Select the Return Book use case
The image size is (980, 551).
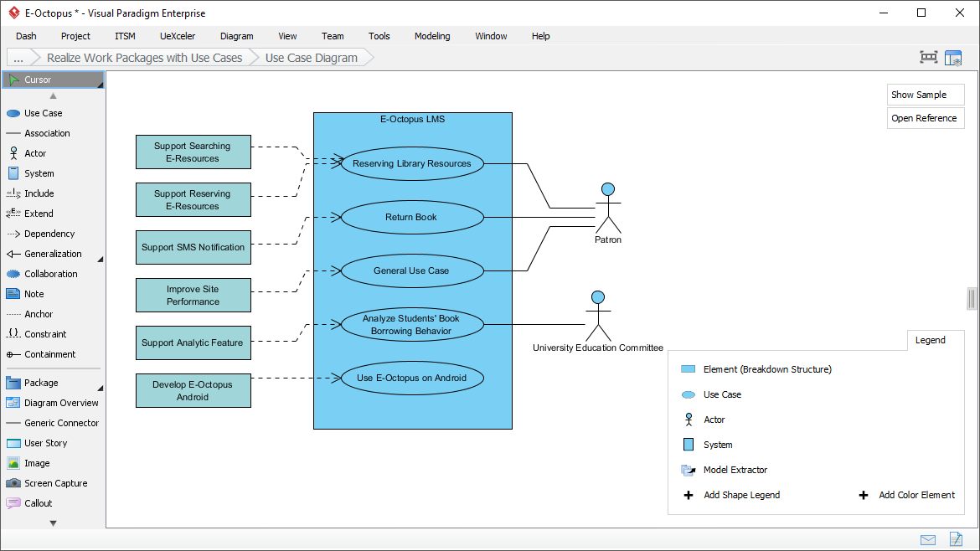tap(412, 218)
